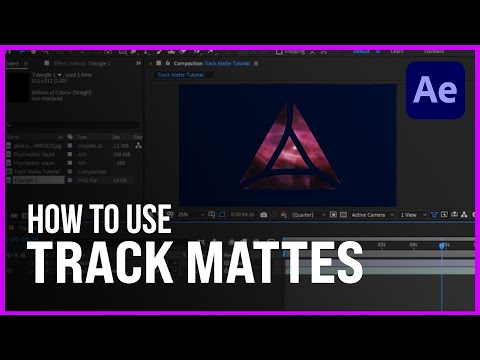Screen dimensions: 480x360
Task: Open the Project panel menu icon
Action: pos(26,63)
